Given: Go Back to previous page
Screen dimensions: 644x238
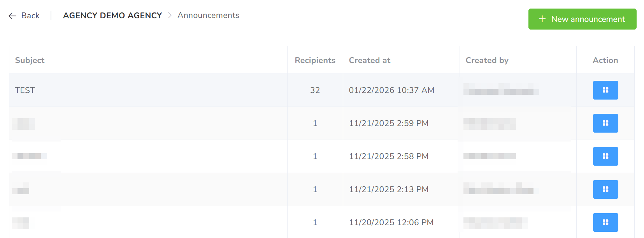Looking at the screenshot, I should [x=30, y=16].
